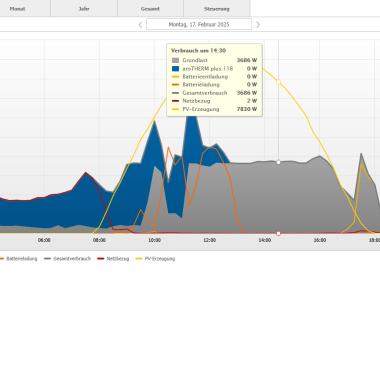Viewport: 380px width, 380px height.
Task: Open the Gesamt tab
Action: click(x=150, y=8)
